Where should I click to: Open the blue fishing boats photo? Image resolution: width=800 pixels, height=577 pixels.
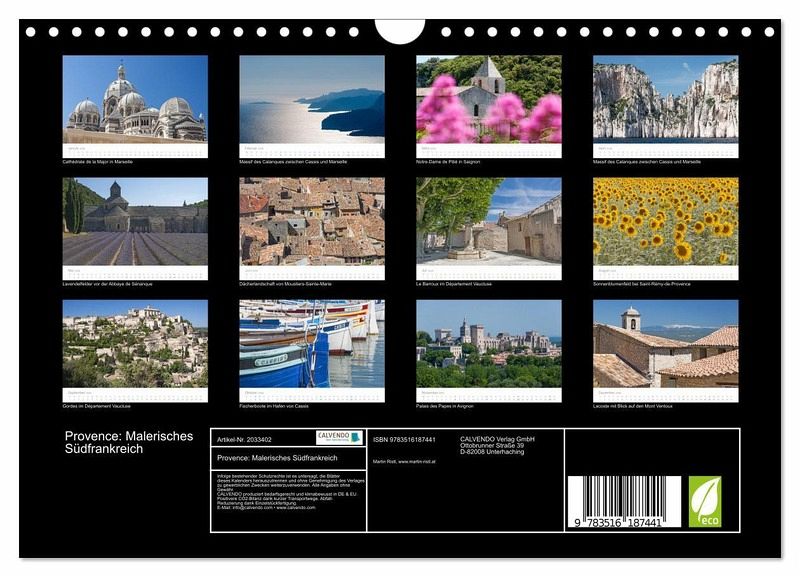click(x=312, y=344)
